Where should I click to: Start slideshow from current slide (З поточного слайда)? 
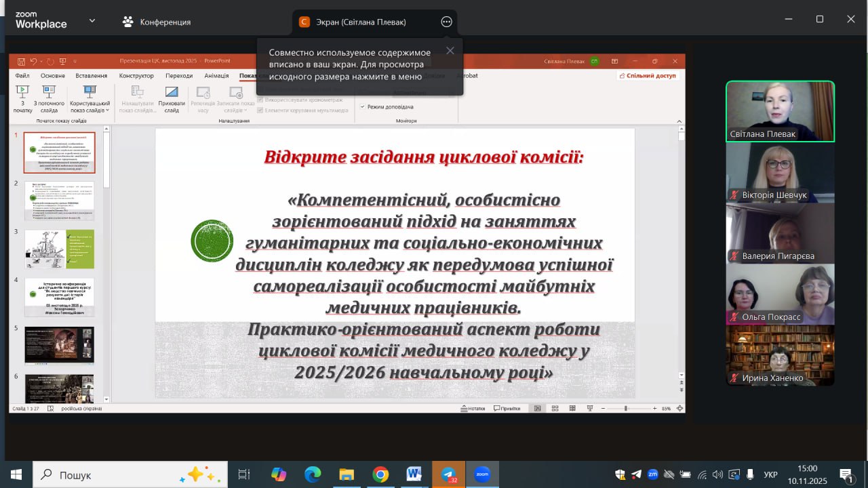49,98
